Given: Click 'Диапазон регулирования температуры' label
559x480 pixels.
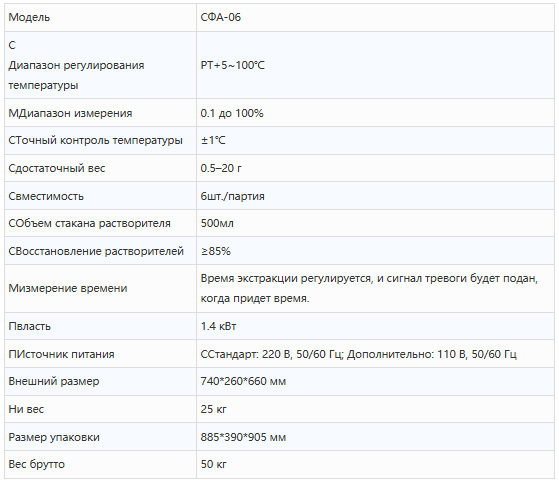Looking at the screenshot, I should [76, 75].
